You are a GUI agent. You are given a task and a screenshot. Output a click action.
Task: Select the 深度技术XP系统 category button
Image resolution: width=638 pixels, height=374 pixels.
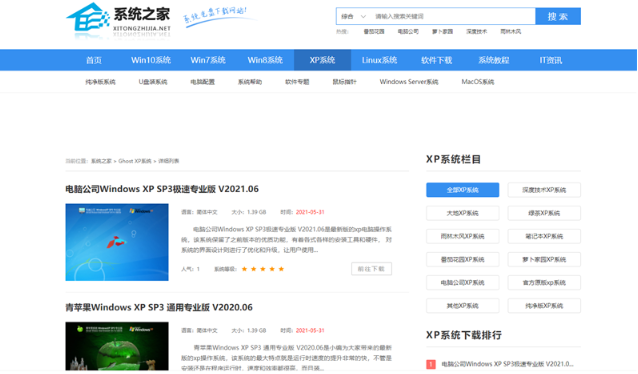pyautogui.click(x=544, y=190)
